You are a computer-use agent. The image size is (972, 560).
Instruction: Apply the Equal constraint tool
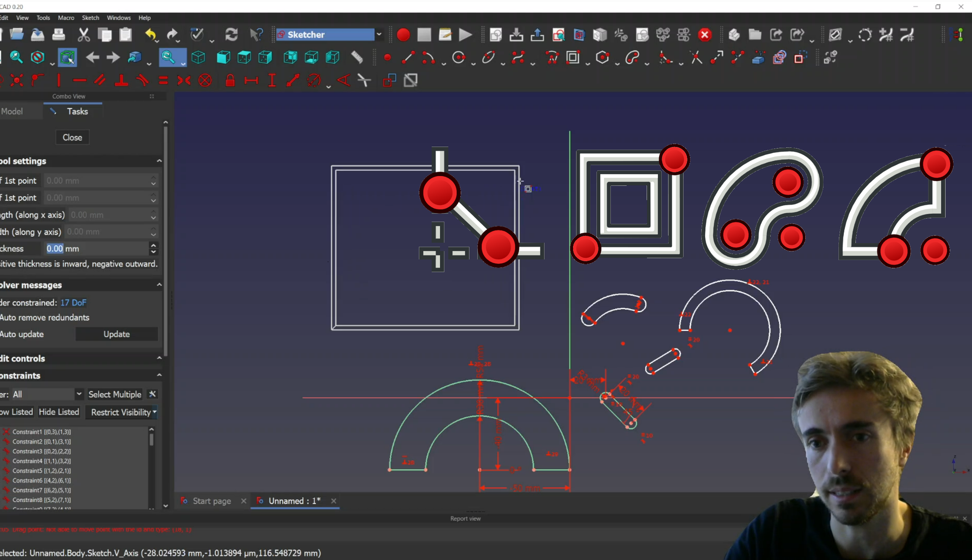pyautogui.click(x=163, y=80)
